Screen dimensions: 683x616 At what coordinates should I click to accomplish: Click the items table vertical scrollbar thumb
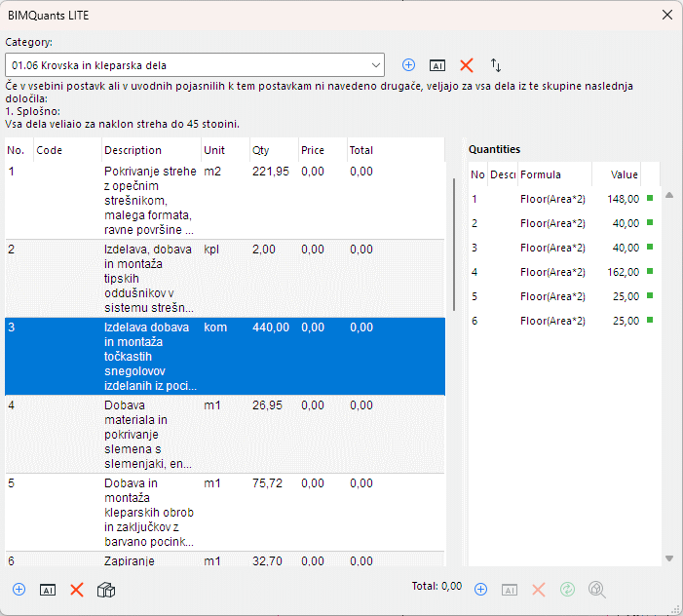point(453,245)
